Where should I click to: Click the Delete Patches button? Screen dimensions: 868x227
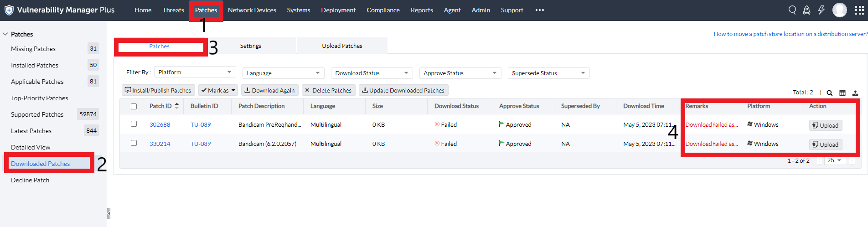click(x=328, y=90)
